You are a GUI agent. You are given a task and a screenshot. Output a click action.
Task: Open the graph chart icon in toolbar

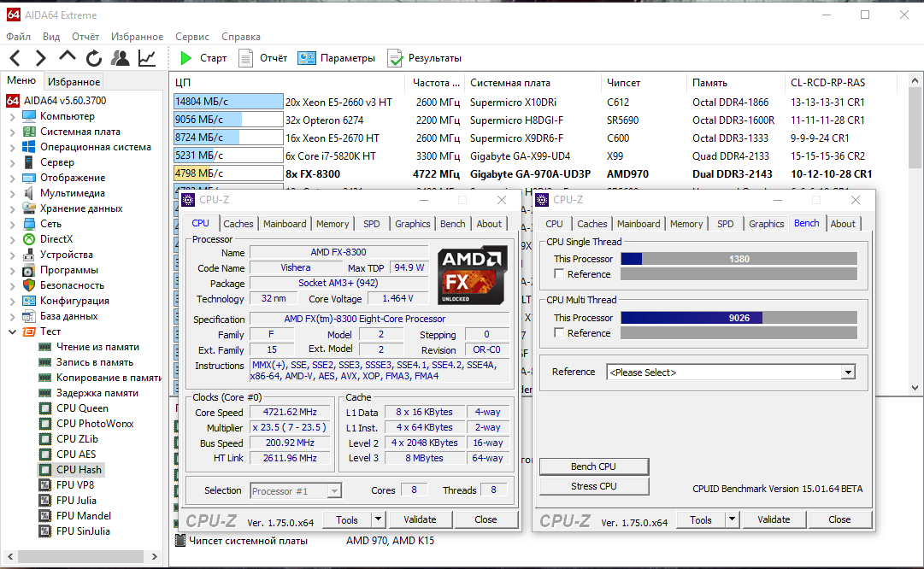tap(147, 58)
